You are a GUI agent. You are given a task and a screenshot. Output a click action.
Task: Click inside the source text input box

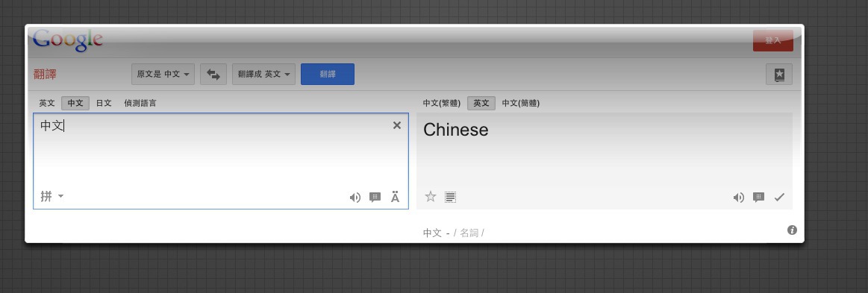[221, 161]
